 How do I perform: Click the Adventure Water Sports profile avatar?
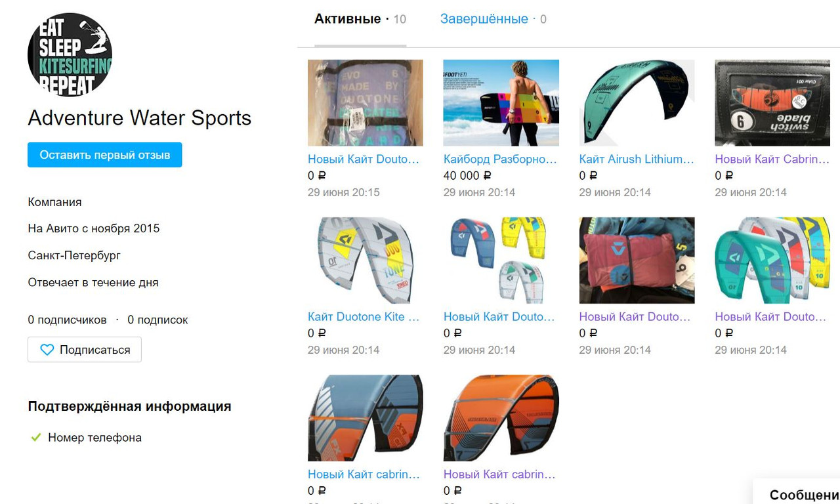[x=70, y=54]
